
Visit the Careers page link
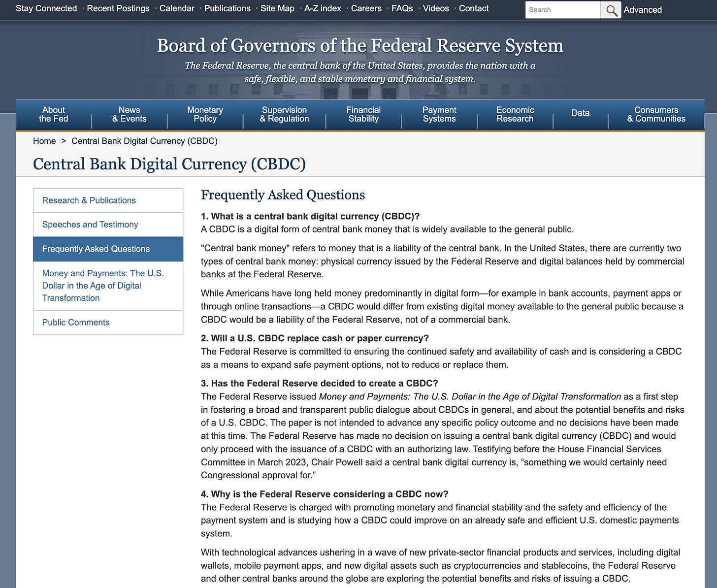366,8
